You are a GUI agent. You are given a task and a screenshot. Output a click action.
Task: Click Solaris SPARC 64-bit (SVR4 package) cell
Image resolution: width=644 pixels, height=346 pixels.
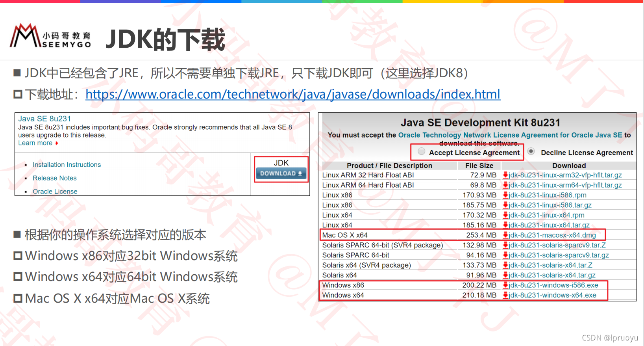[x=383, y=245]
